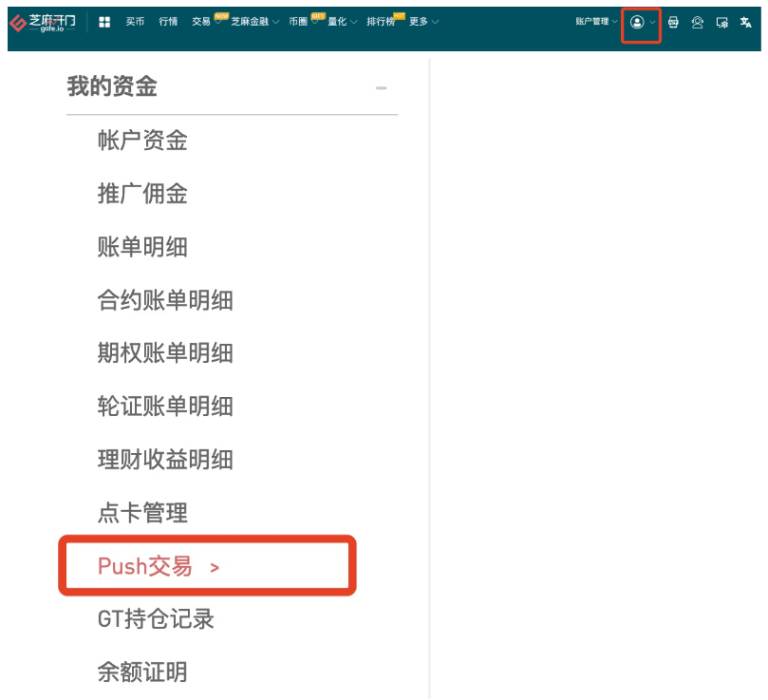
Task: Open 帐户资金 in the sidebar
Action: coord(142,141)
